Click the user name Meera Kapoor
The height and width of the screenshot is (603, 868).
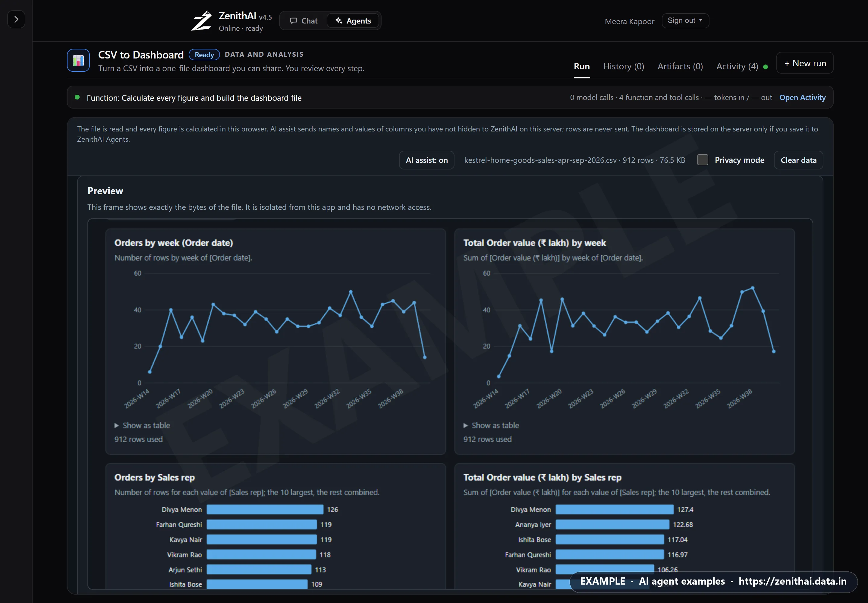tap(629, 21)
